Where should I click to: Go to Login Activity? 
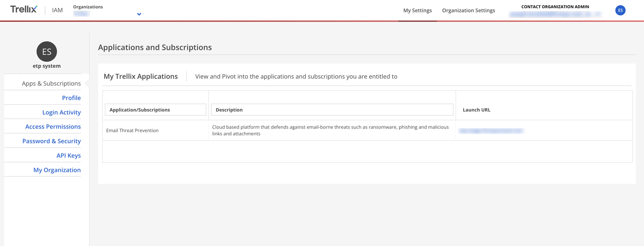pos(61,112)
